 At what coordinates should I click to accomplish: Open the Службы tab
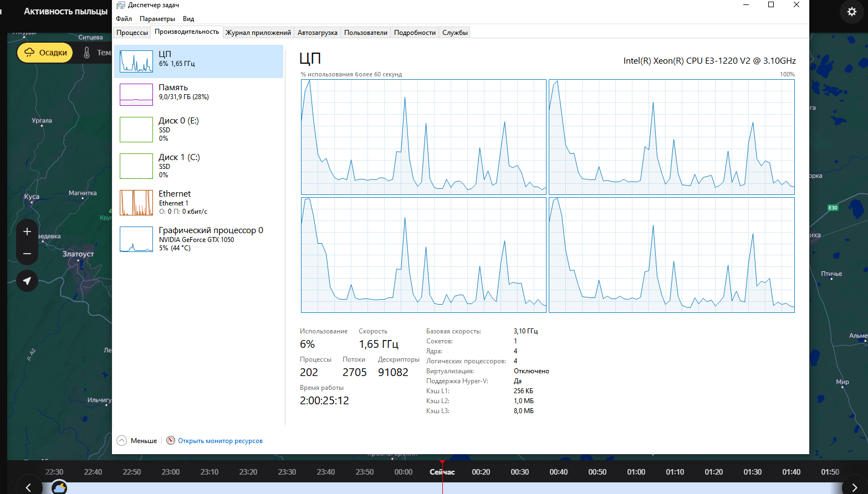[455, 33]
